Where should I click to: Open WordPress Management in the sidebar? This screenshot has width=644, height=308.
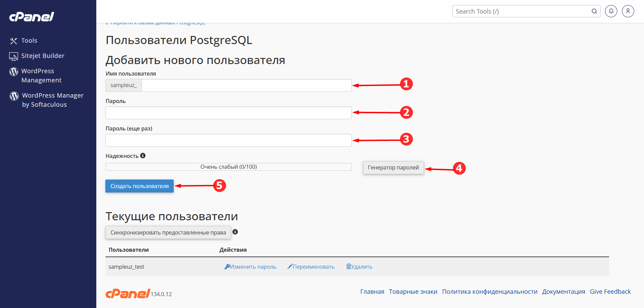coord(41,76)
